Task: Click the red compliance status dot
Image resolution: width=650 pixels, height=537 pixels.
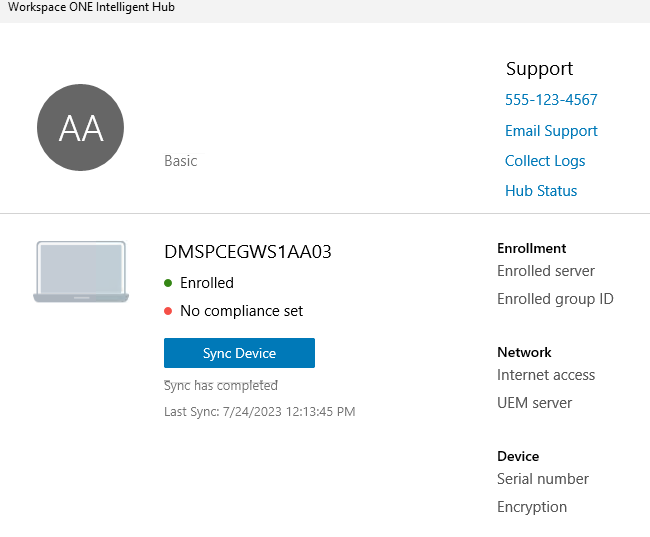Action: 169,311
